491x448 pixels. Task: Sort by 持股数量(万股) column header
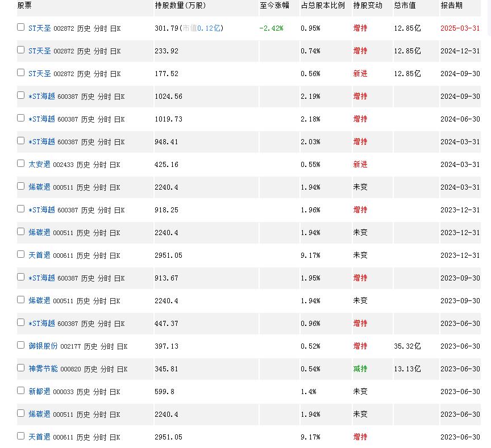pos(180,5)
